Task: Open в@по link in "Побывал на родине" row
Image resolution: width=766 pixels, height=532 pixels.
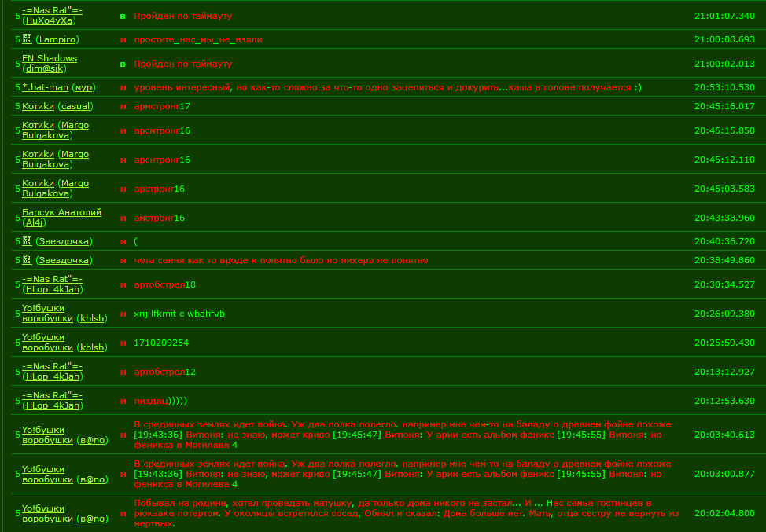Action: coord(94,519)
